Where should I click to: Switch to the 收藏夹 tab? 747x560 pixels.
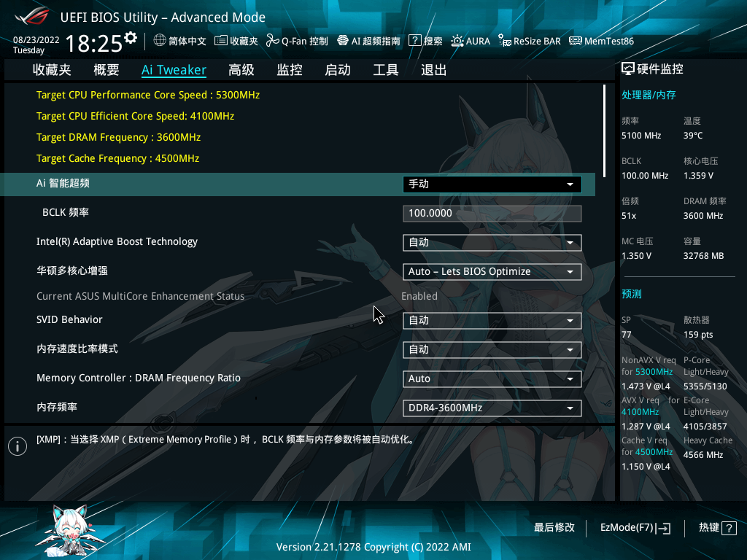pos(52,70)
